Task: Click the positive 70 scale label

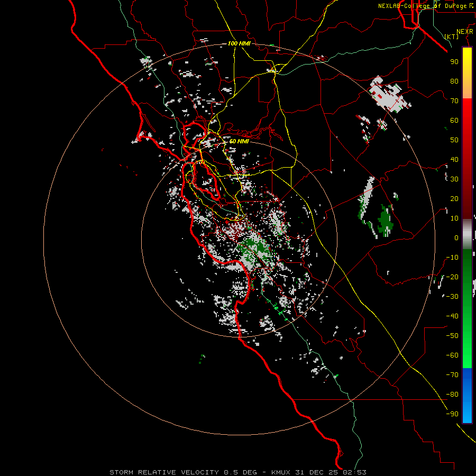Action: pyautogui.click(x=454, y=101)
